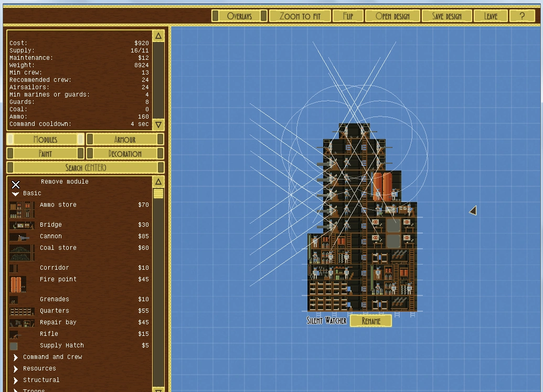Open the help question mark button

click(522, 16)
